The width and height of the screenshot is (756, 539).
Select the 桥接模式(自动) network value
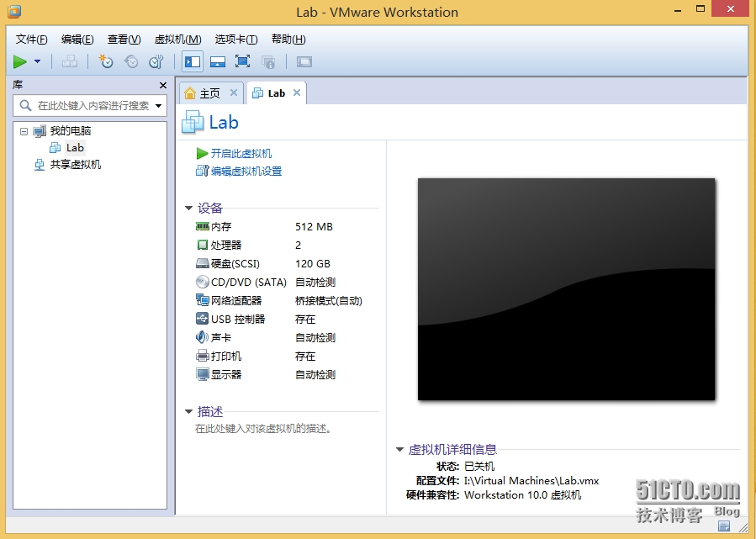pyautogui.click(x=328, y=301)
